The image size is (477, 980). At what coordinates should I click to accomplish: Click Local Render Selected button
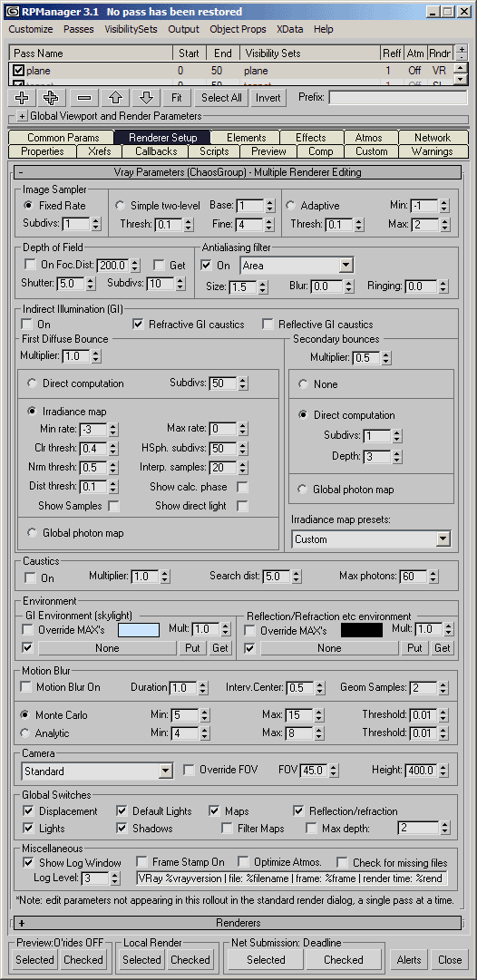point(141,959)
